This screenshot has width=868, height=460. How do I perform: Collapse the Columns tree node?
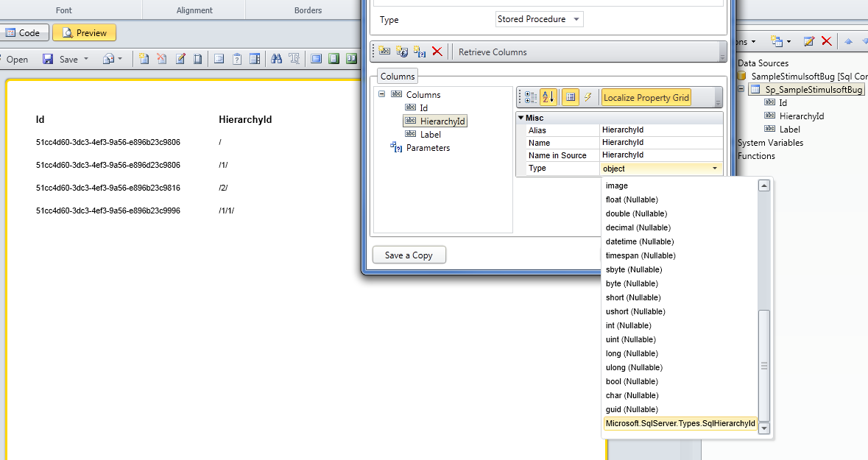coord(381,94)
